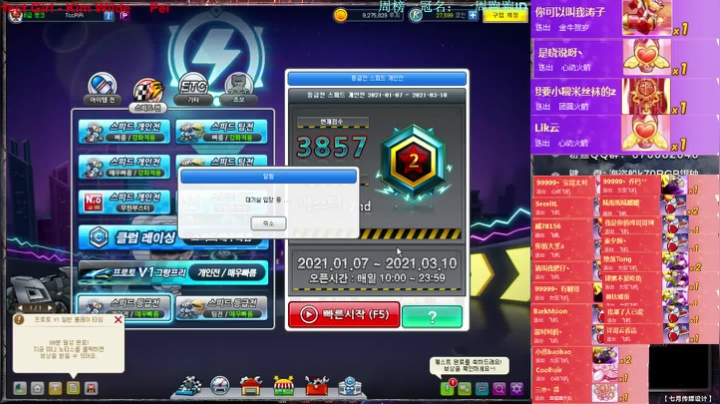Choose 스피드 개인전 매우빠름 mode
720x404 pixels.
click(x=124, y=167)
